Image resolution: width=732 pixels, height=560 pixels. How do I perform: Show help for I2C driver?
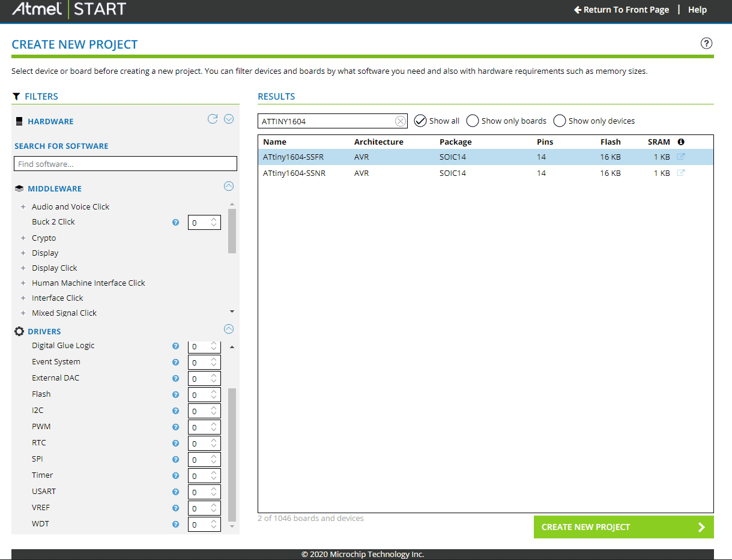176,411
